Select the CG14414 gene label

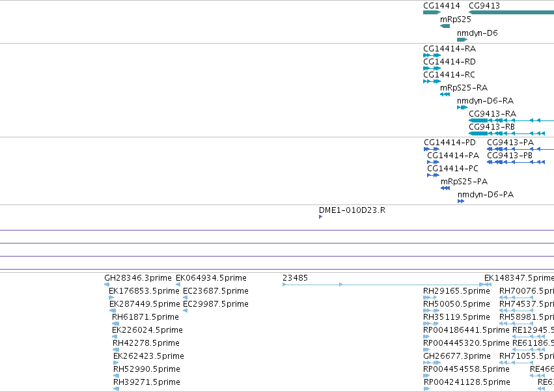(441, 6)
